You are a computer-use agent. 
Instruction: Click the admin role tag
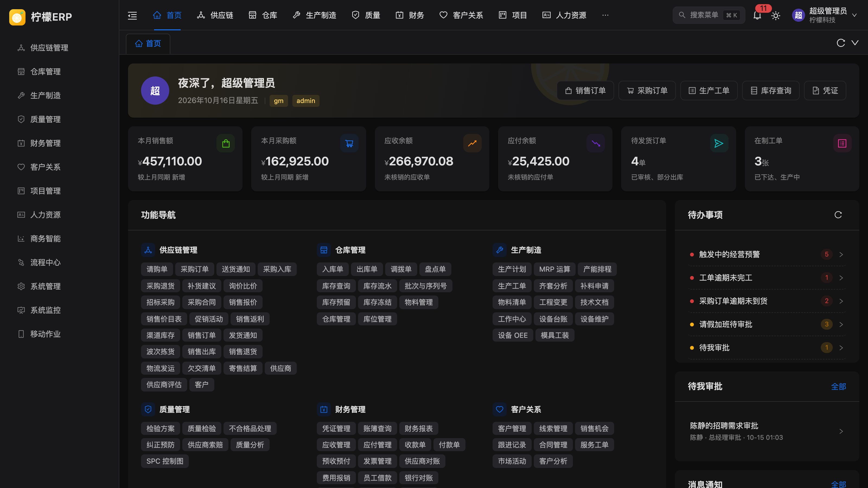coord(306,101)
